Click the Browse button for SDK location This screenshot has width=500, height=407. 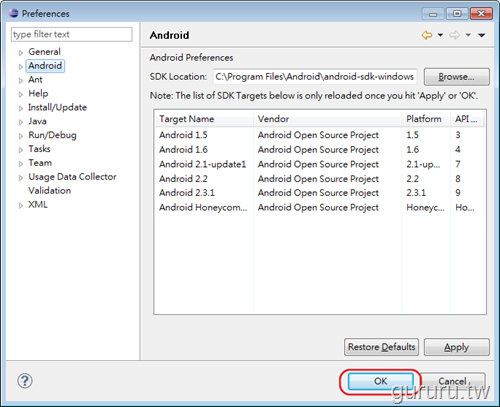coord(457,77)
